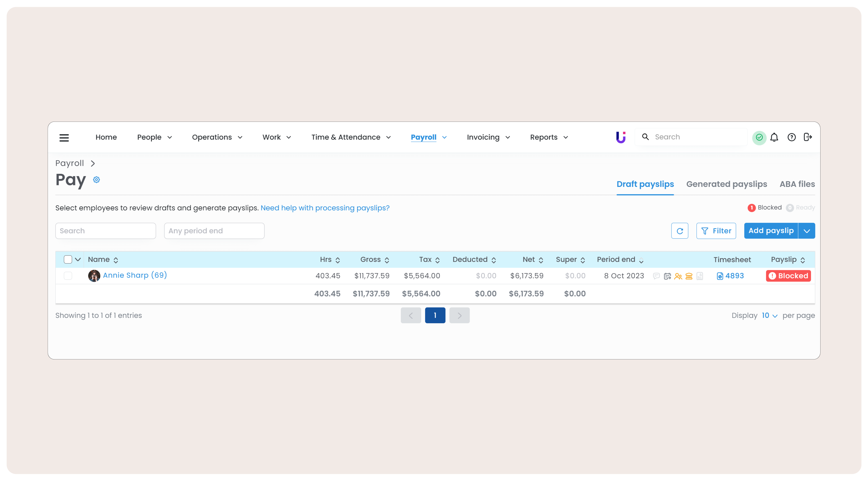
Task: Click the orange bank icon in Annie Sharp's row
Action: click(x=689, y=276)
